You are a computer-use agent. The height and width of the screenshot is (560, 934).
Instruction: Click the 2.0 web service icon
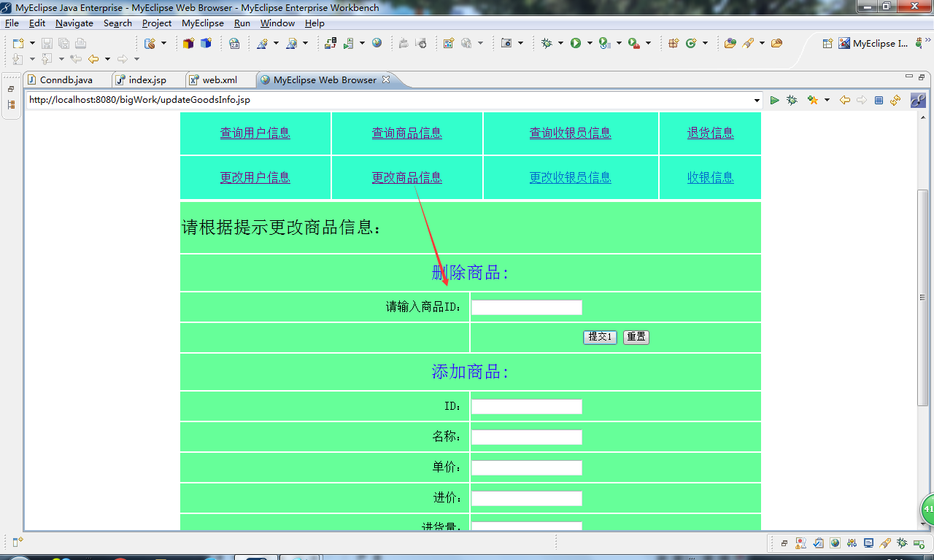click(x=234, y=43)
